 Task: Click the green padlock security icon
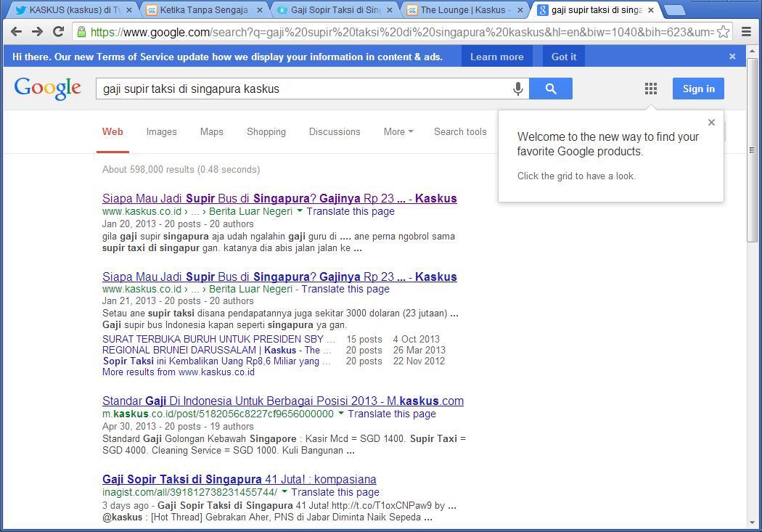[81, 32]
